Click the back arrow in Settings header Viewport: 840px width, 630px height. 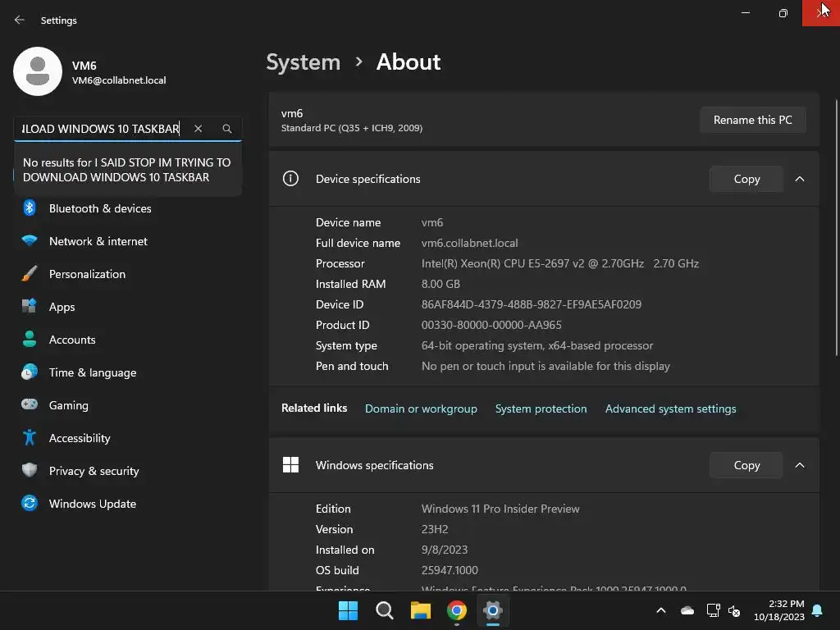(20, 20)
